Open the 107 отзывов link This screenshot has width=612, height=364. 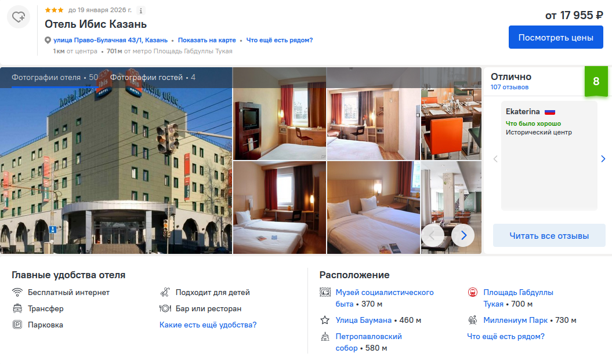click(509, 87)
